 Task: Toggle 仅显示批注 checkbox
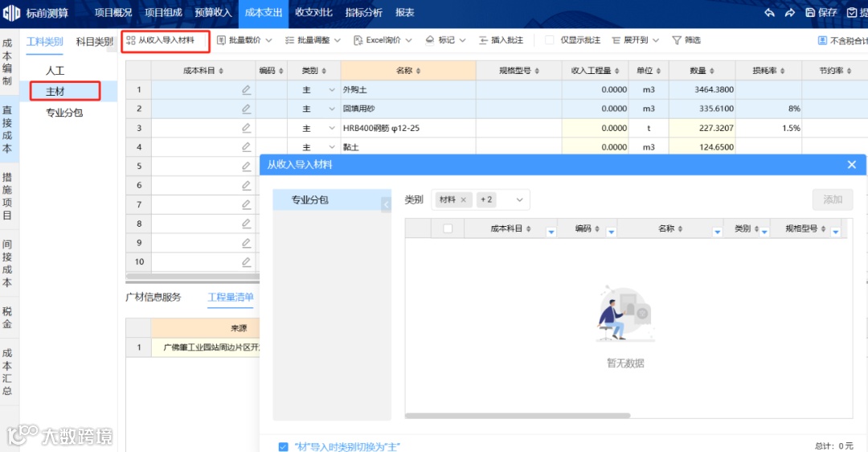tap(549, 40)
